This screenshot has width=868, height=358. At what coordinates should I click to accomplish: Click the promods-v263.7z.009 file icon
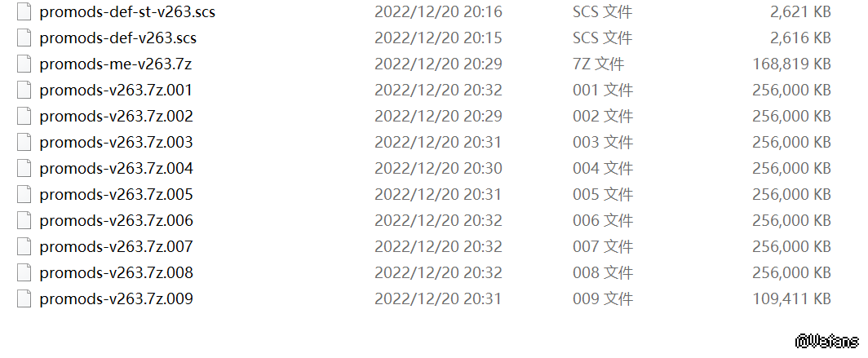(24, 299)
